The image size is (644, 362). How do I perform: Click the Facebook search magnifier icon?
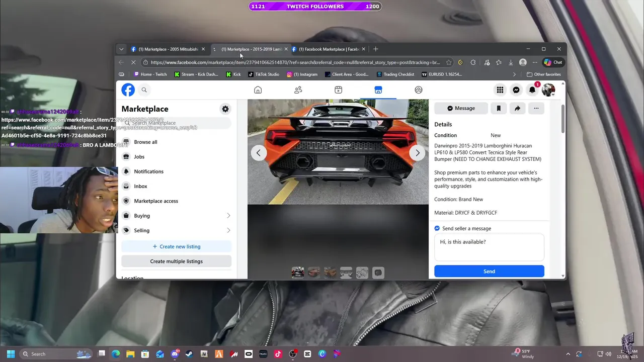click(x=144, y=90)
